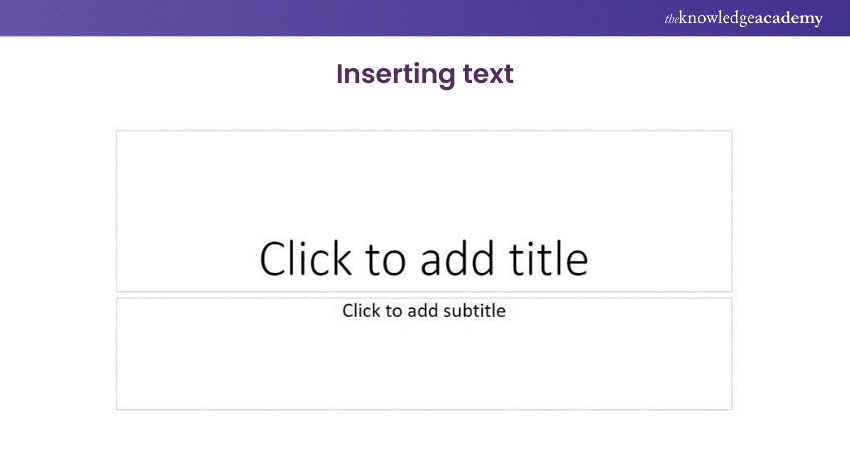The width and height of the screenshot is (850, 450).
Task: Select the subtitle placeholder's bottom border
Action: coord(424,409)
